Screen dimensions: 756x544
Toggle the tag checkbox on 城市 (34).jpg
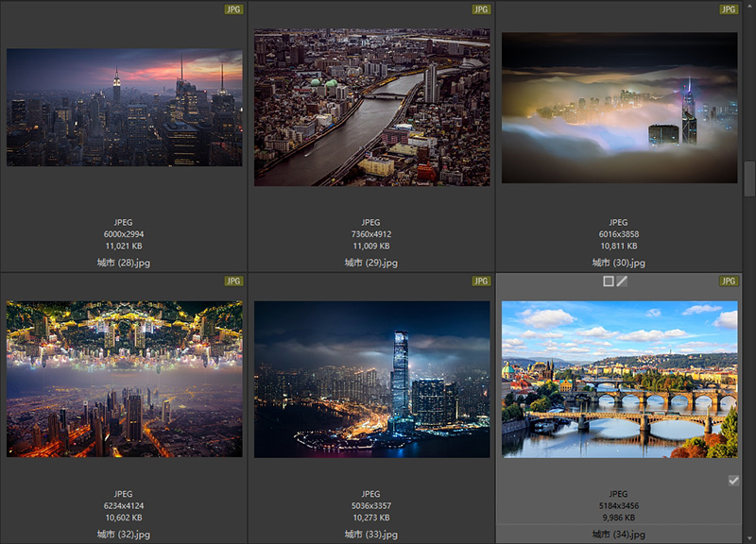[x=734, y=481]
